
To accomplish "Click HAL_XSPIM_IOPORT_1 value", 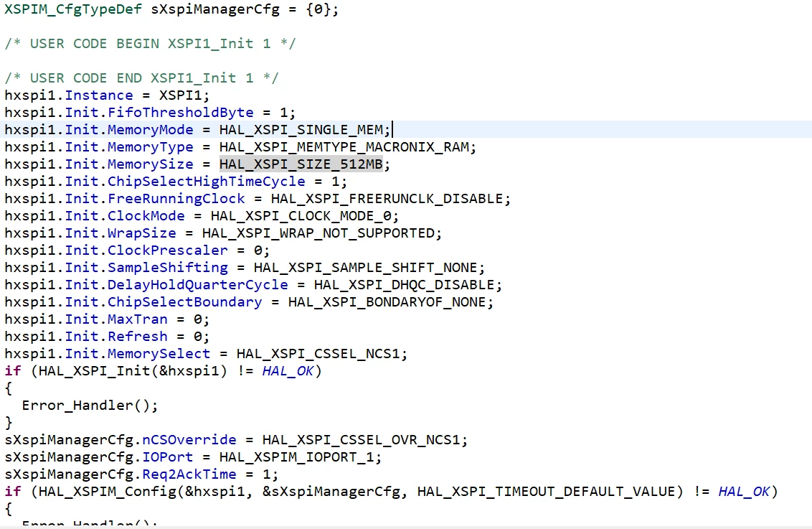I will coord(297,457).
